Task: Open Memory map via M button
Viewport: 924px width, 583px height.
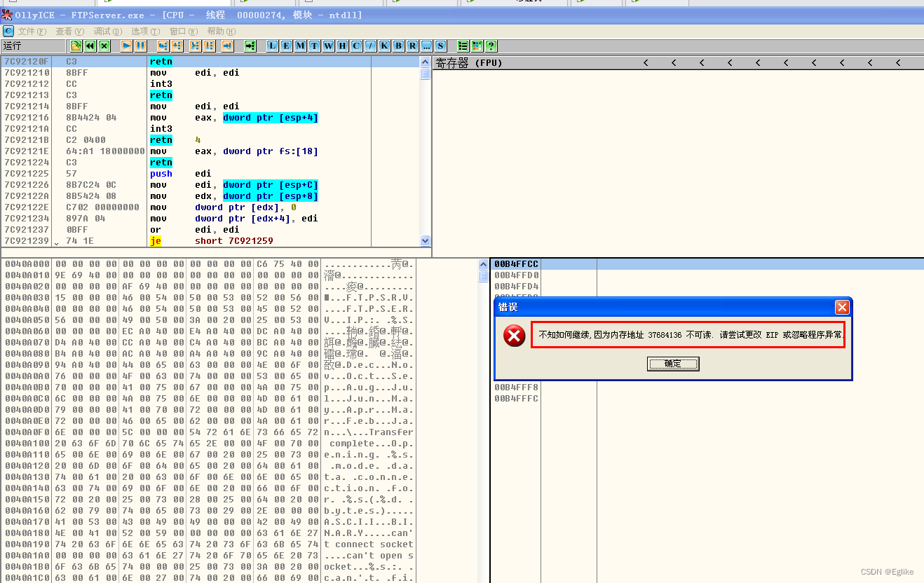Action: point(300,46)
